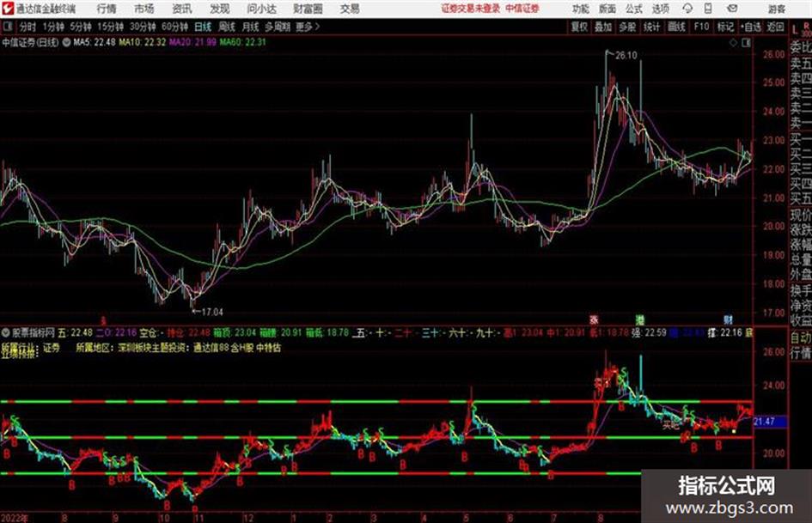This screenshot has width=812, height=523.
Task: Toggle the side panel icon at chart top right
Action: 746,43
